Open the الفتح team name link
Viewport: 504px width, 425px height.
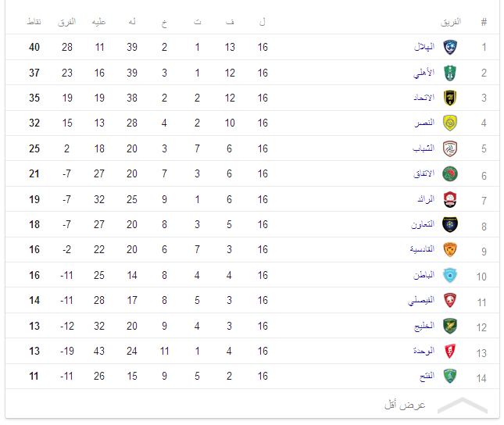point(427,376)
